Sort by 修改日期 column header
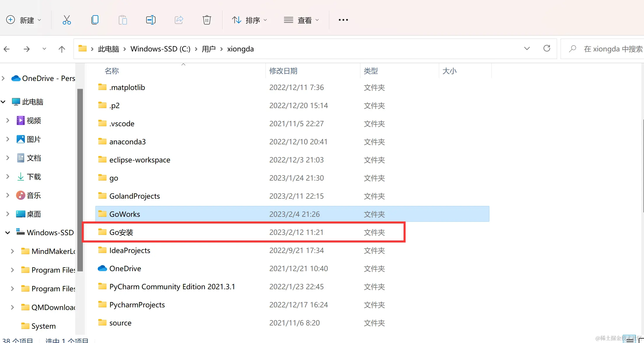 pos(283,71)
